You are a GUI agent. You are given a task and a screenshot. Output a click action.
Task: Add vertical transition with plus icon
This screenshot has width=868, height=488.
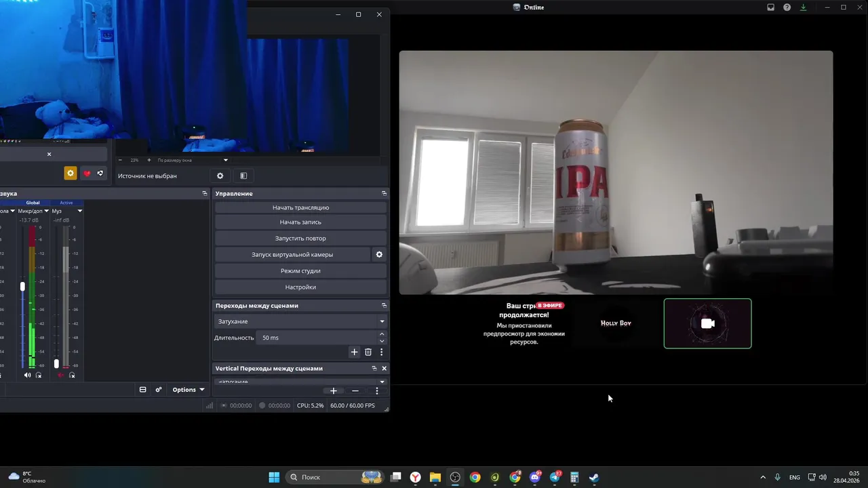tap(334, 390)
